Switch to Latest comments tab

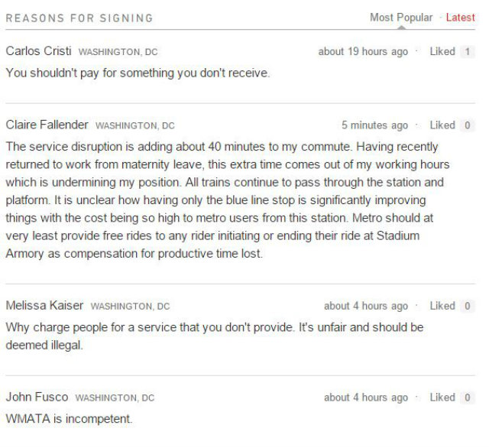coord(460,18)
